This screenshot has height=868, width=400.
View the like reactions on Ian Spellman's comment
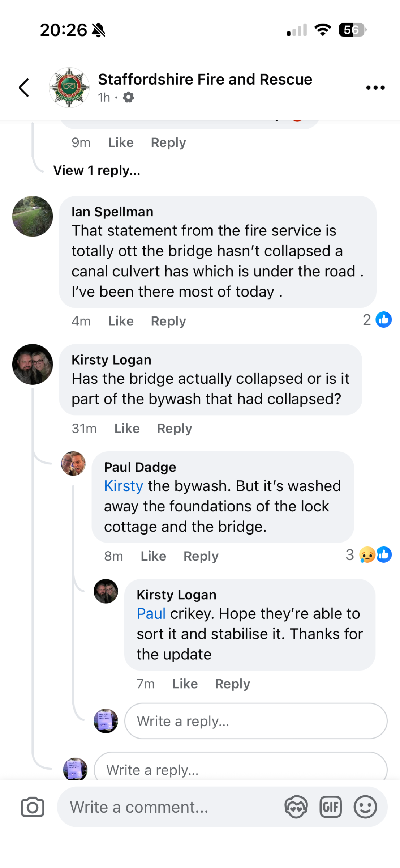click(378, 320)
